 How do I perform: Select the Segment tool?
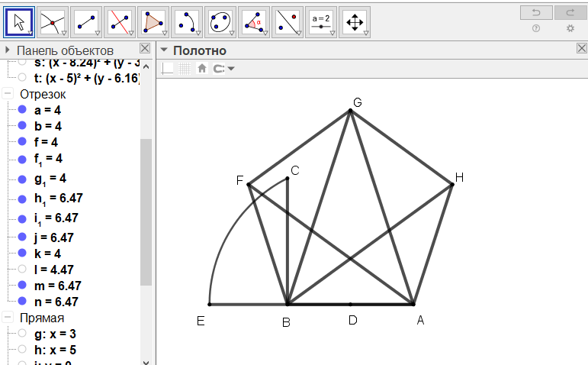pos(87,21)
